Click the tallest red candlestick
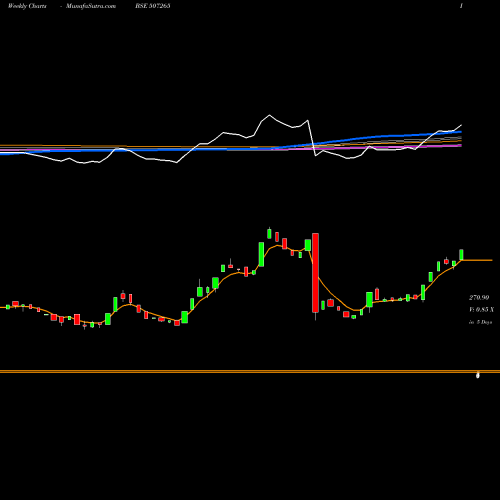The image size is (500, 500). pos(315,273)
